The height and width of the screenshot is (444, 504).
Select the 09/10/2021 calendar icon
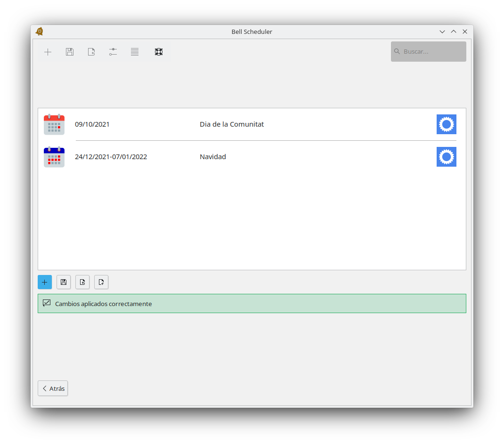(54, 124)
